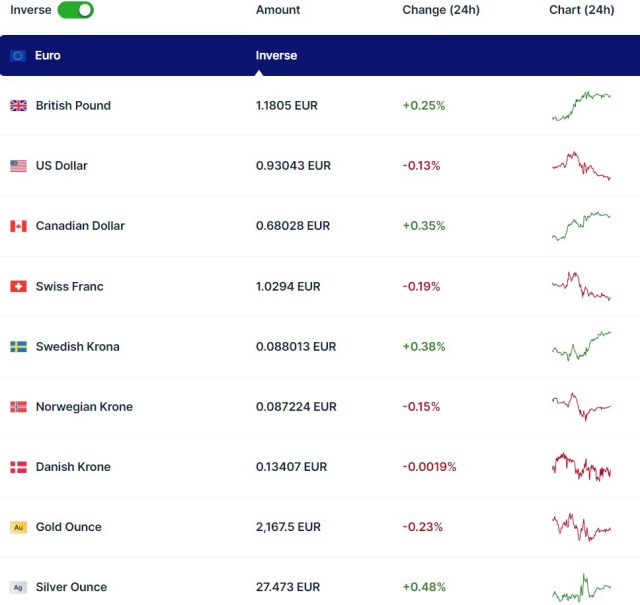640x605 pixels.
Task: Click the Norwegian Krone flag icon
Action: tap(18, 407)
